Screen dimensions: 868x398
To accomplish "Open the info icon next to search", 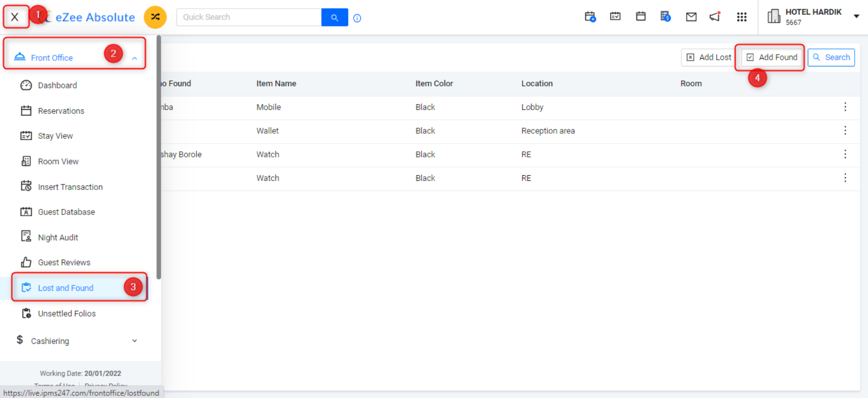I will pyautogui.click(x=357, y=18).
